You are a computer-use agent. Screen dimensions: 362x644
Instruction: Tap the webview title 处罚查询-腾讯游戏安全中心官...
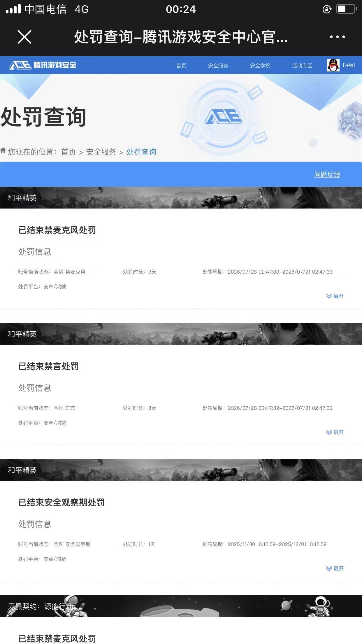(181, 37)
